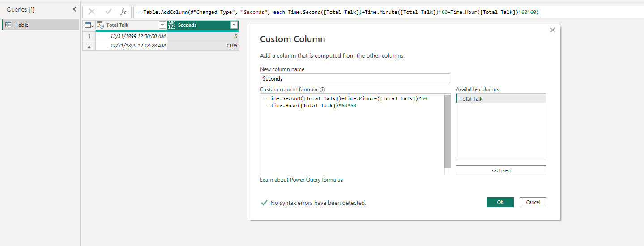644x246 pixels.
Task: Open Learn about Power Query formulas link
Action: [x=301, y=180]
